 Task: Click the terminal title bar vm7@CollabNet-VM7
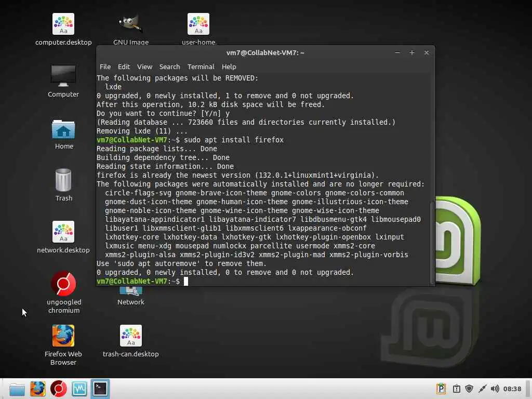265,53
